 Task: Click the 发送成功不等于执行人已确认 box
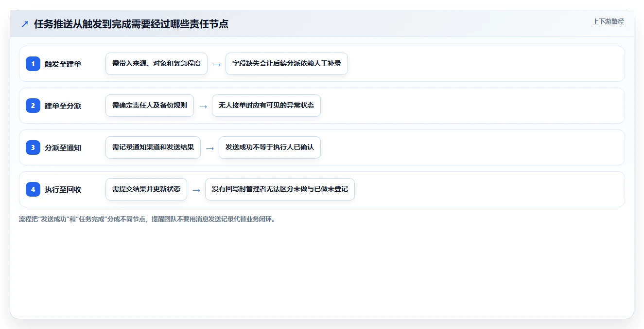pyautogui.click(x=270, y=147)
